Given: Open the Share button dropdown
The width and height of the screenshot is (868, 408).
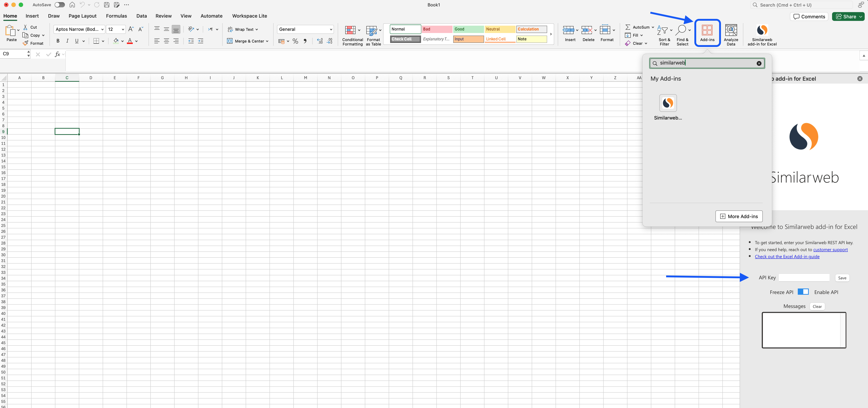Looking at the screenshot, I should 861,16.
